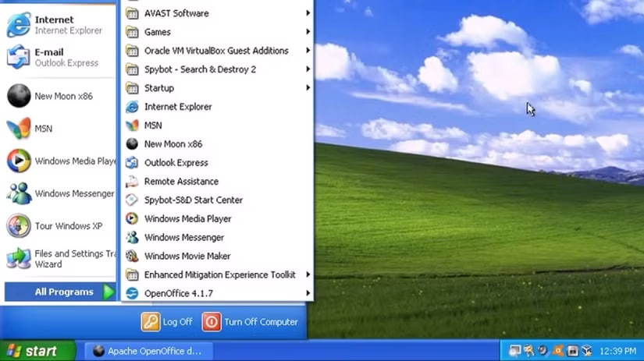
Task: Expand Enhanced Mitigation Experience Toolkit arrow
Action: [x=308, y=274]
